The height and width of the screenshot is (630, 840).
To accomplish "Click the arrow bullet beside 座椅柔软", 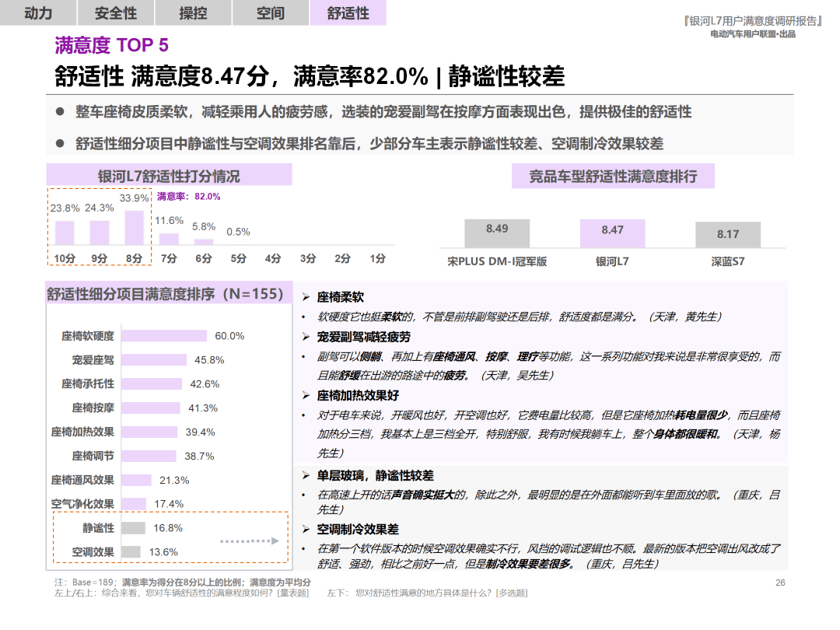I will click(x=306, y=297).
